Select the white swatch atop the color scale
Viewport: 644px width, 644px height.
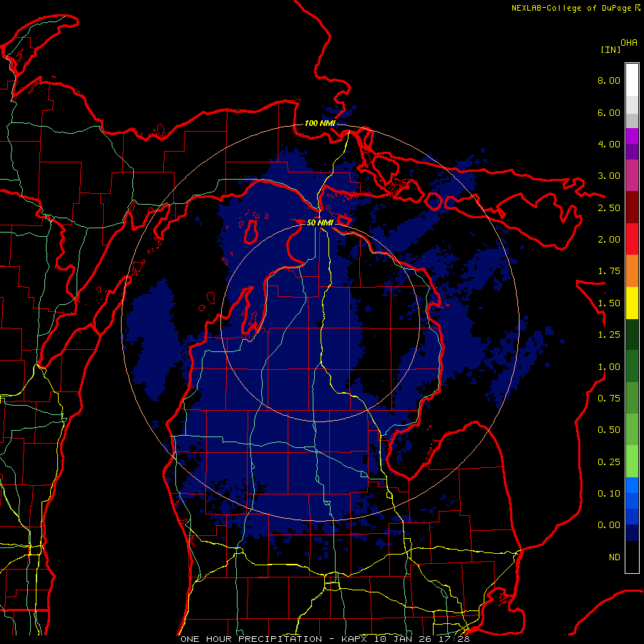pos(632,79)
